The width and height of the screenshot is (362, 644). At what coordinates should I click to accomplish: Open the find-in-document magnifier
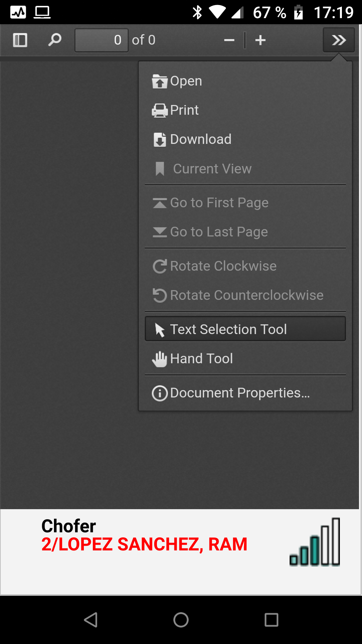55,40
